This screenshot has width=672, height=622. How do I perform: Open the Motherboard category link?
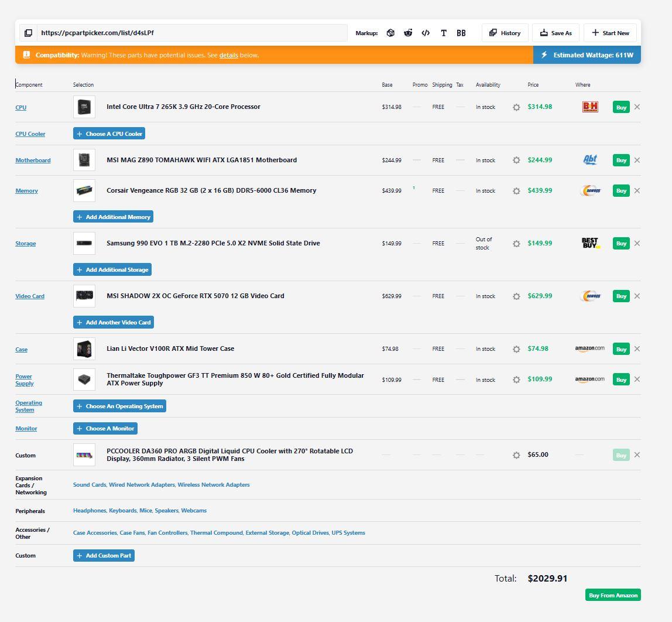(33, 160)
